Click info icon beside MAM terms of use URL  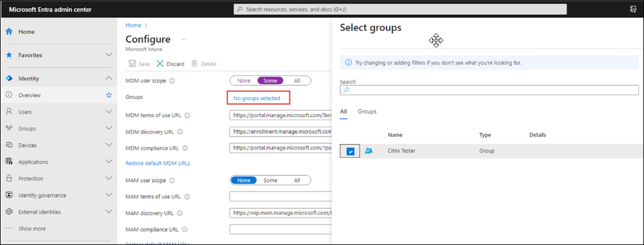click(x=187, y=197)
